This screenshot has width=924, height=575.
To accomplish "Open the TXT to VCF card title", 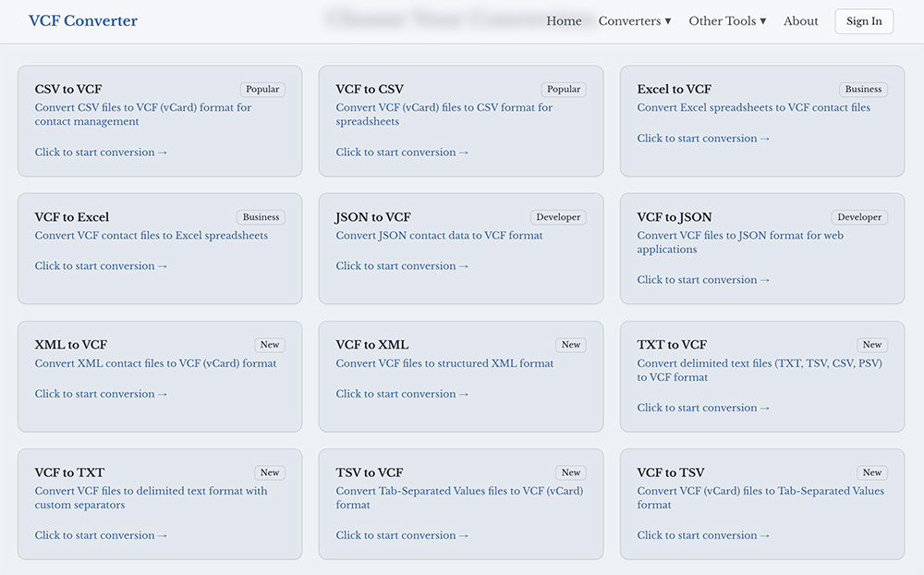I will click(672, 345).
